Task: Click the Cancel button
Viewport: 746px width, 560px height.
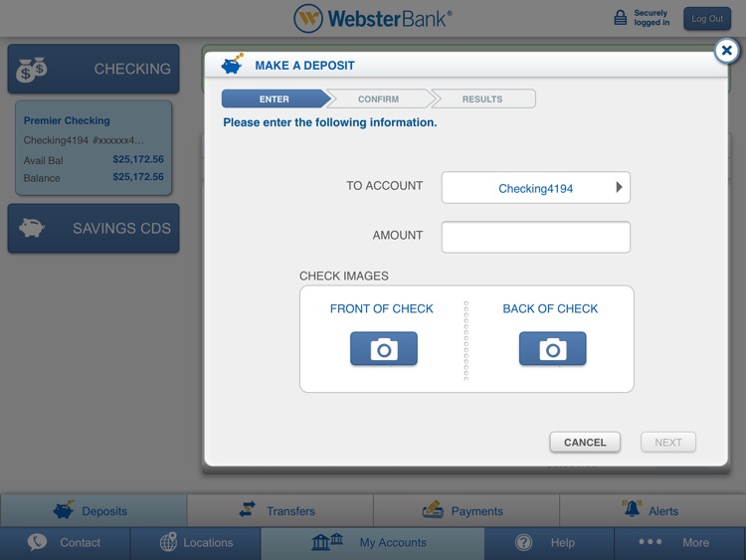Action: click(585, 442)
